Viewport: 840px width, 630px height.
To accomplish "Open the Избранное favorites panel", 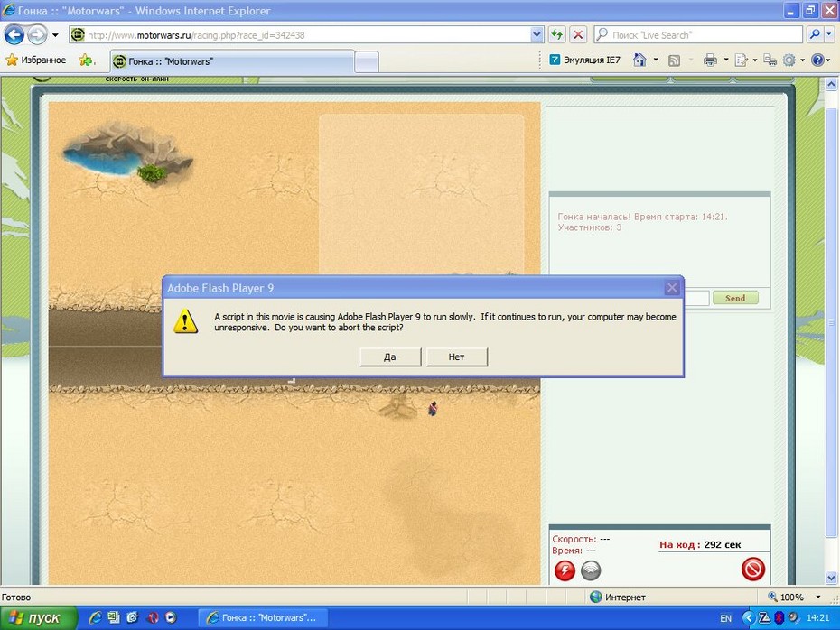I will 36,60.
